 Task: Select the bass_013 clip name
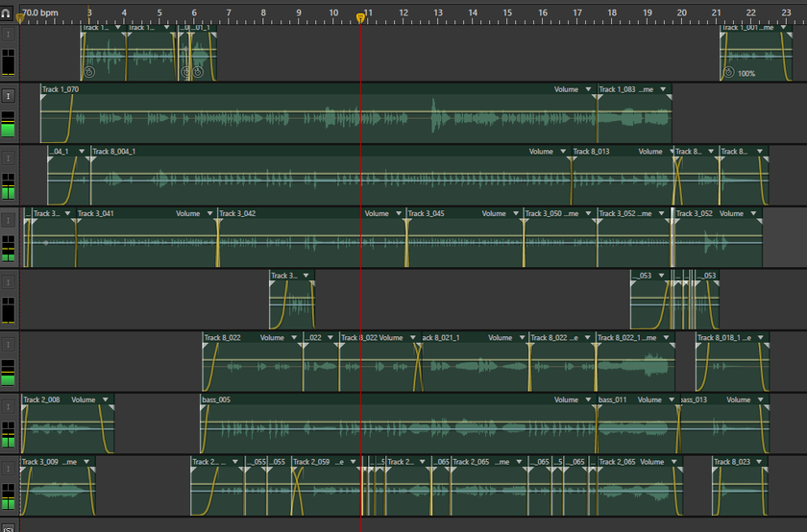point(694,399)
